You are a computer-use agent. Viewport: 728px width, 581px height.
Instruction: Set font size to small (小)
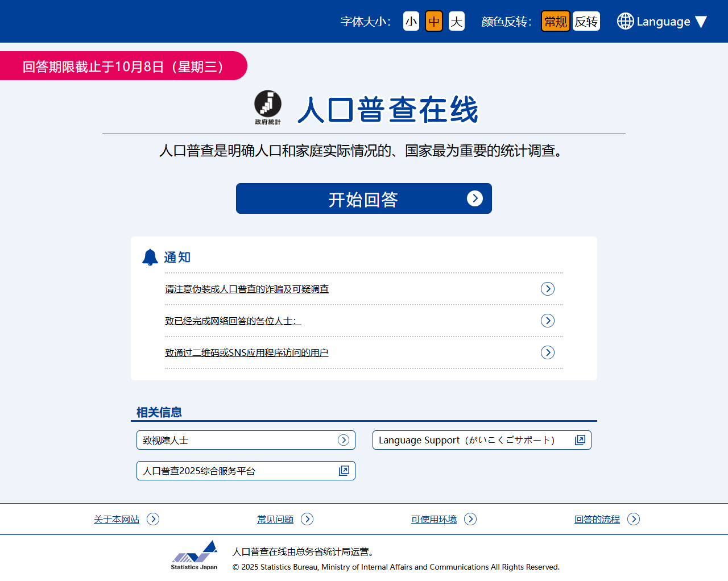pyautogui.click(x=411, y=22)
